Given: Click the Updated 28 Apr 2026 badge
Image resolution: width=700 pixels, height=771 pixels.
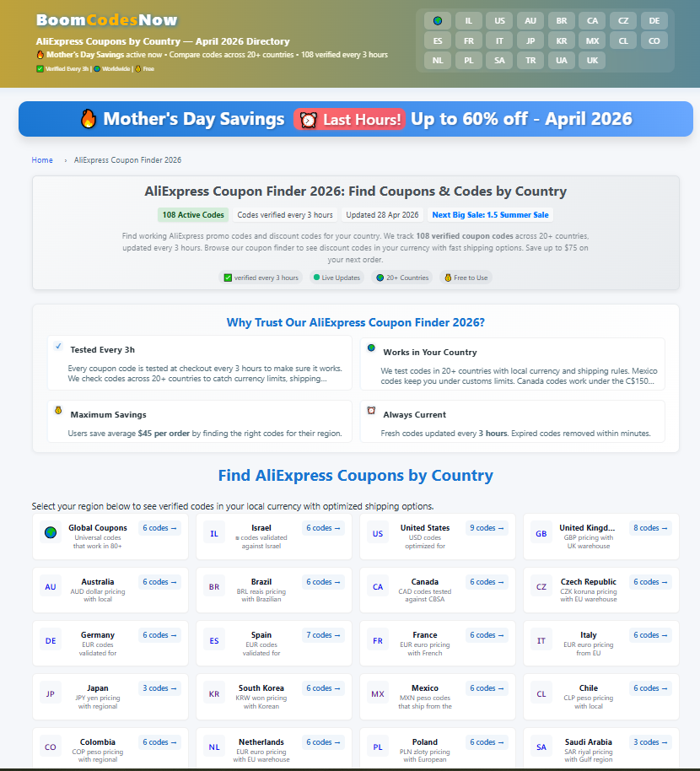Looking at the screenshot, I should [382, 215].
